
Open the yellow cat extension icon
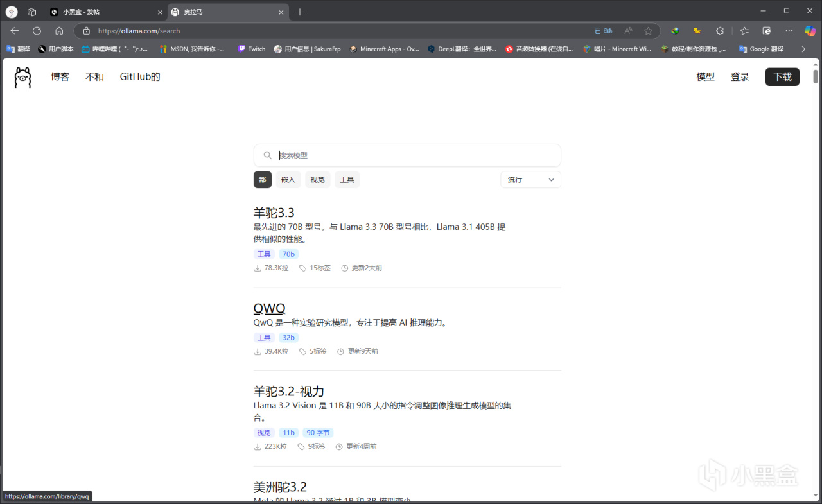(x=697, y=31)
